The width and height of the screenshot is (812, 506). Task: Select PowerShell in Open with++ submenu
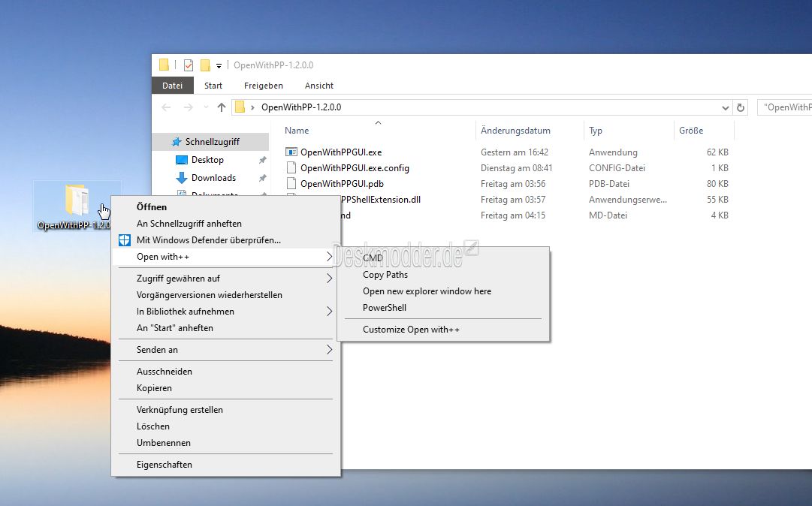tap(443, 308)
